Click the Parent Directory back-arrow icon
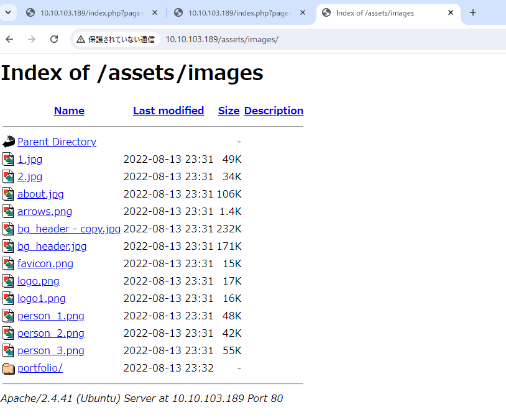This screenshot has height=420, width=506. click(x=9, y=142)
